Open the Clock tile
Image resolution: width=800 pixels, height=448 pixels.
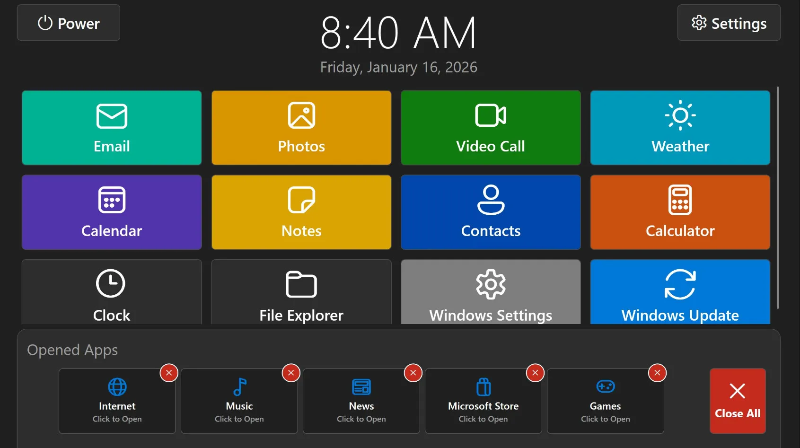tap(111, 294)
